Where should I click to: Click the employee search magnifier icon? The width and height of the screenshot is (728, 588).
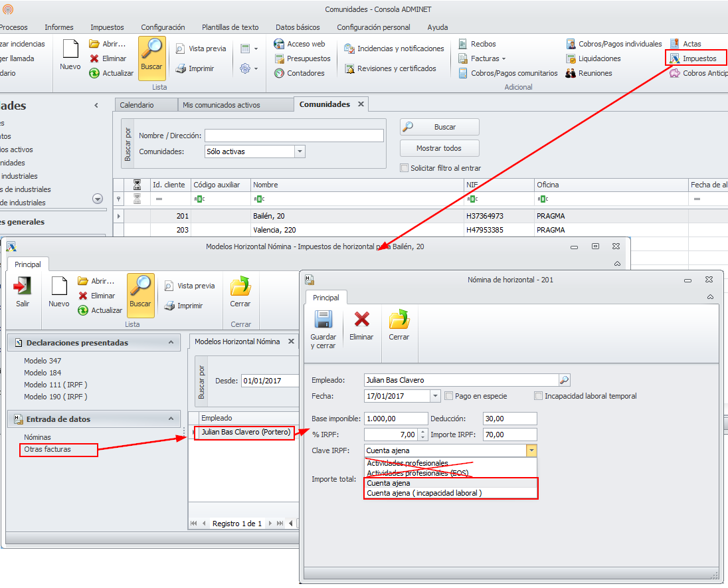[564, 380]
